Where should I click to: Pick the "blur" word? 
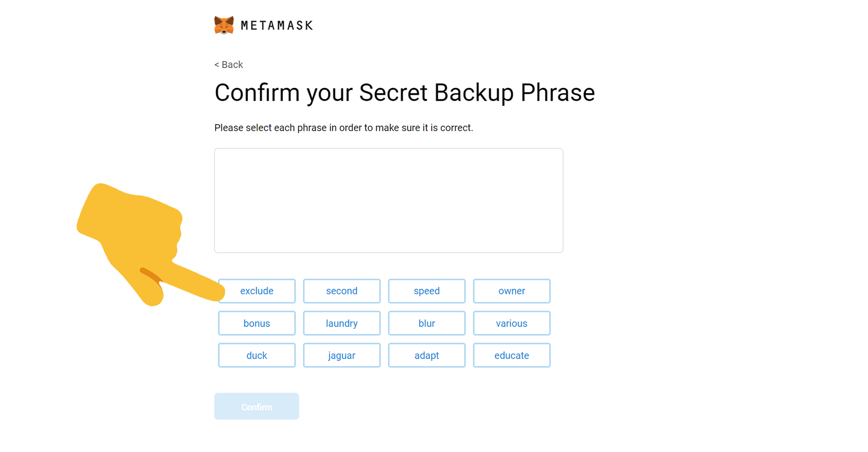coord(427,323)
